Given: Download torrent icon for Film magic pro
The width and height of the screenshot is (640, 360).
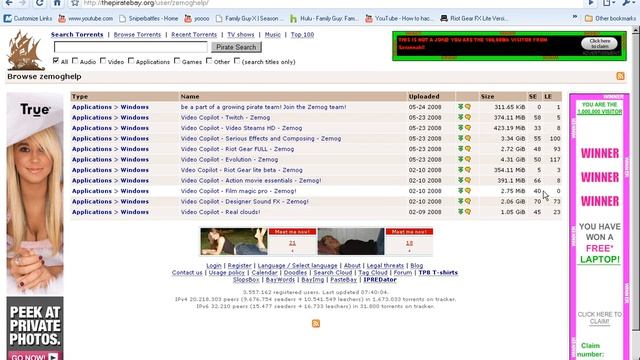Looking at the screenshot, I should [x=460, y=191].
